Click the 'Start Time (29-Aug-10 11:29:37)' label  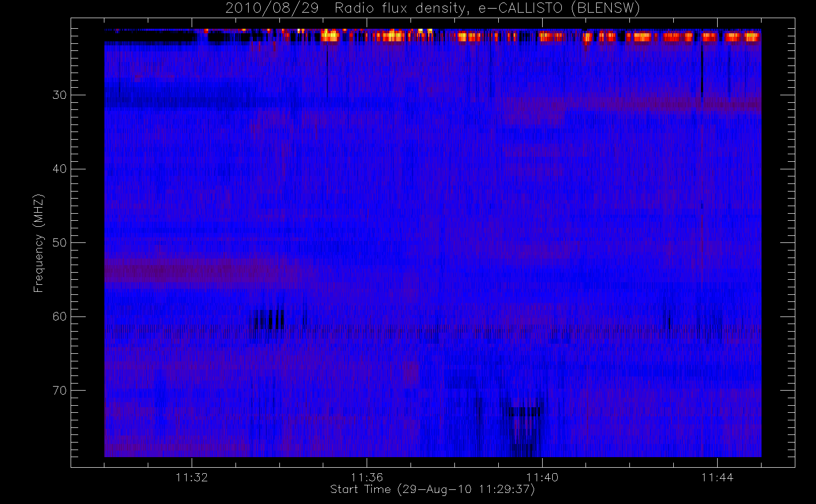432,489
